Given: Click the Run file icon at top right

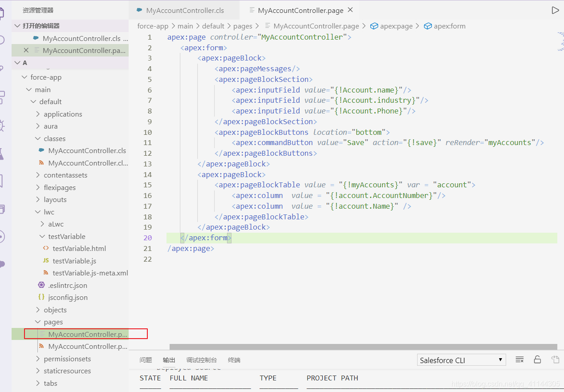Looking at the screenshot, I should [555, 9].
